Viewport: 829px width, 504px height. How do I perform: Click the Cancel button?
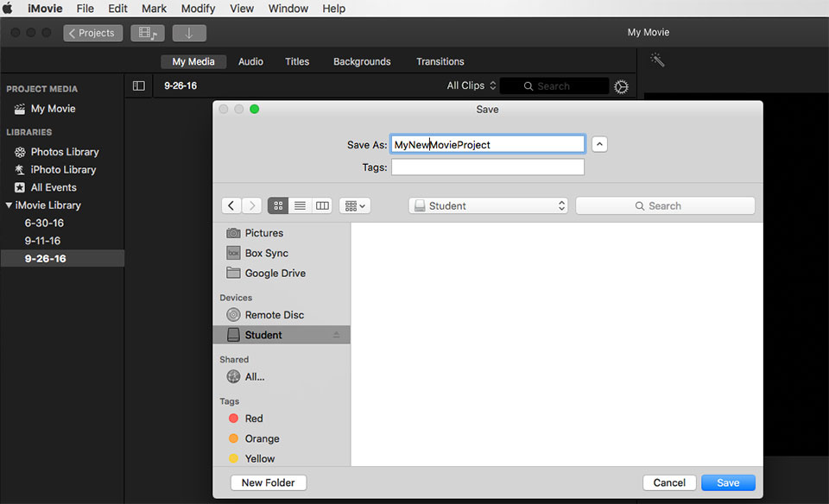669,482
